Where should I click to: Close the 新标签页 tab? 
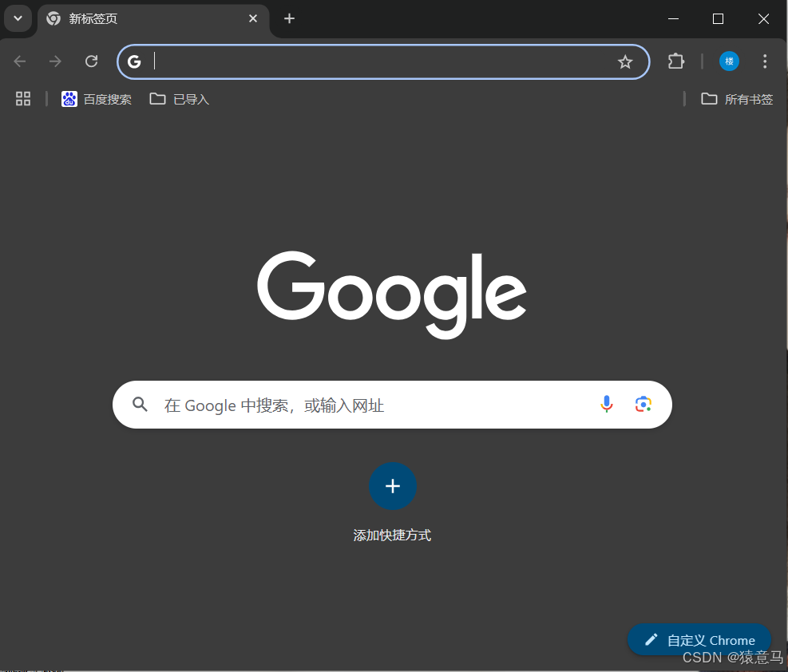click(253, 18)
